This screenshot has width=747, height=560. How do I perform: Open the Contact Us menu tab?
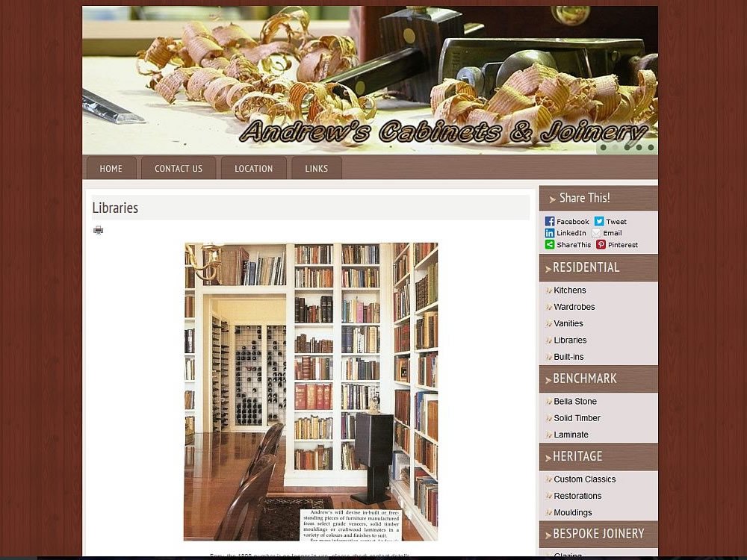179,169
